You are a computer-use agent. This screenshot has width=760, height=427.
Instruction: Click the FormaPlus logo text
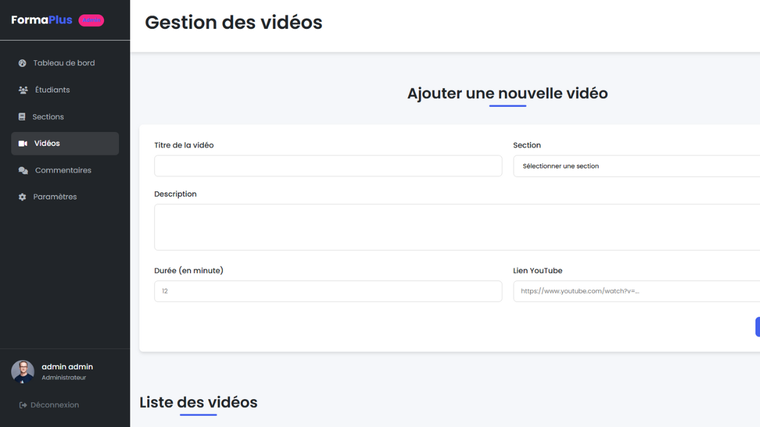coord(42,20)
